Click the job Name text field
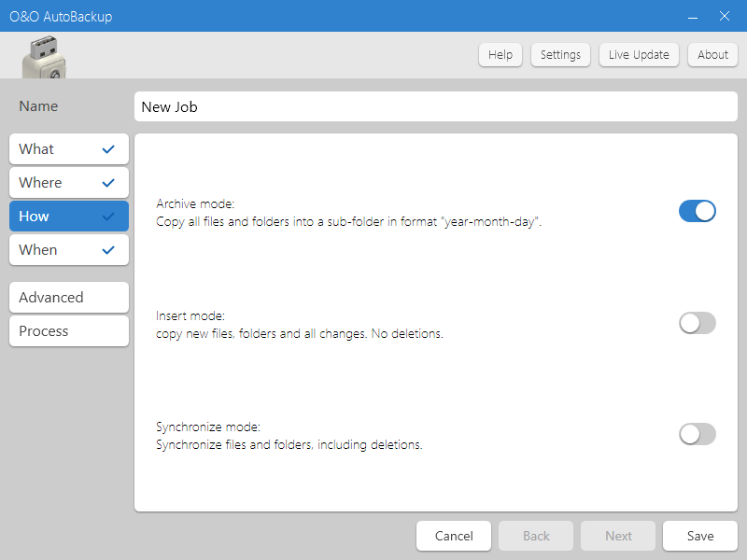This screenshot has width=747, height=560. (x=435, y=106)
